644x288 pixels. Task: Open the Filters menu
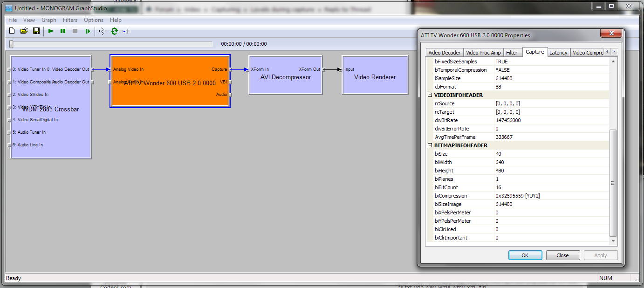(x=70, y=20)
